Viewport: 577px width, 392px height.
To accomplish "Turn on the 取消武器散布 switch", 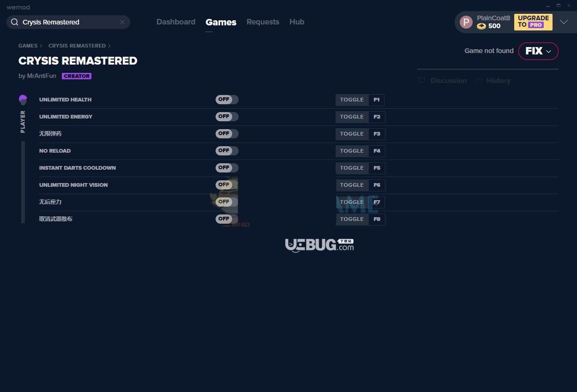I will coord(227,219).
